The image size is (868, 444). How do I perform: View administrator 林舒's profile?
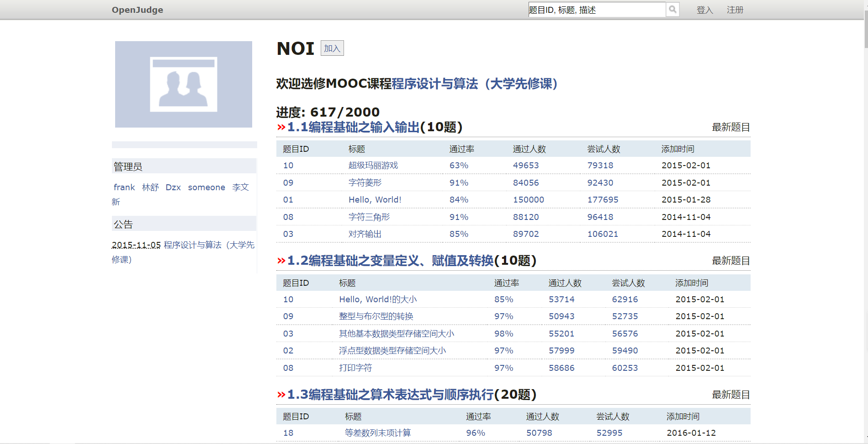[x=150, y=187]
